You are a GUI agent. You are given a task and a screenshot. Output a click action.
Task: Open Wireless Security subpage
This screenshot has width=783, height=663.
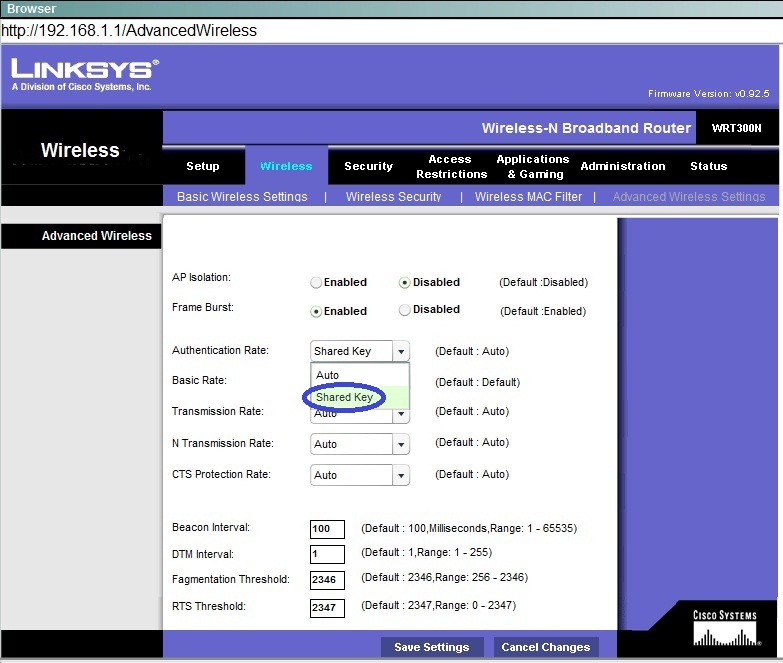pyautogui.click(x=393, y=197)
